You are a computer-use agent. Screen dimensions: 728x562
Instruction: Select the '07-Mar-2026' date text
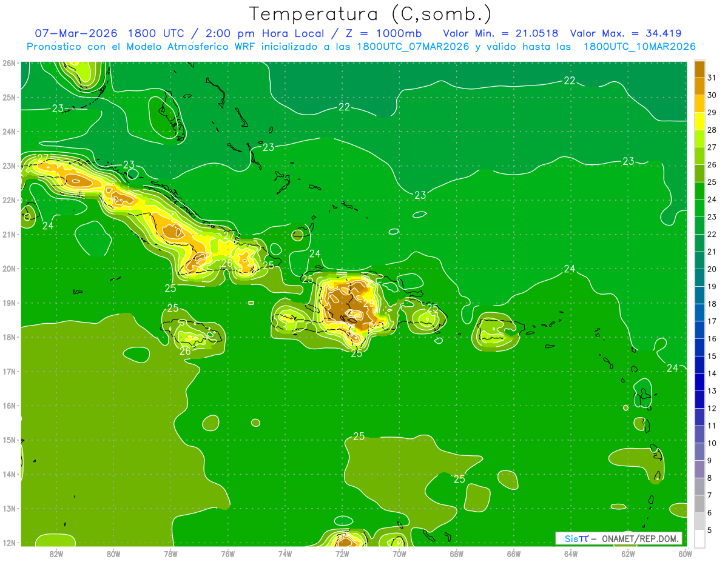pyautogui.click(x=76, y=33)
